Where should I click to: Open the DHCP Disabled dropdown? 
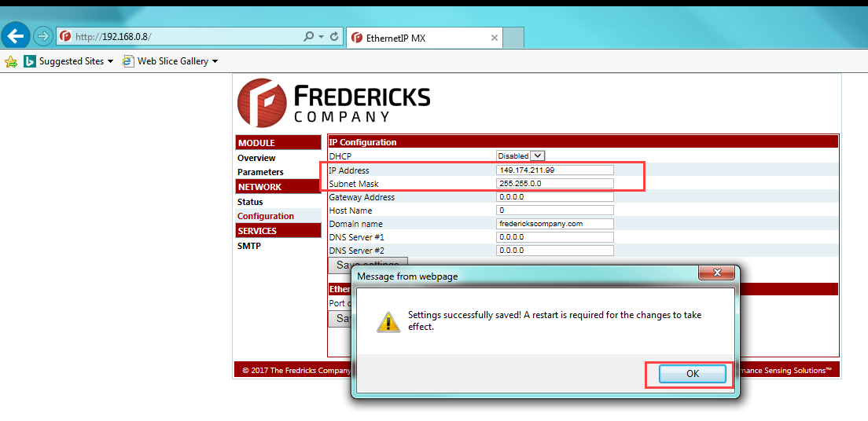pos(521,156)
